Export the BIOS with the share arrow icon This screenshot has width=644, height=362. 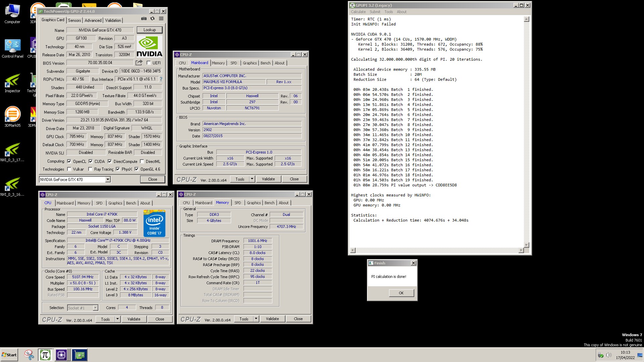coord(139,63)
